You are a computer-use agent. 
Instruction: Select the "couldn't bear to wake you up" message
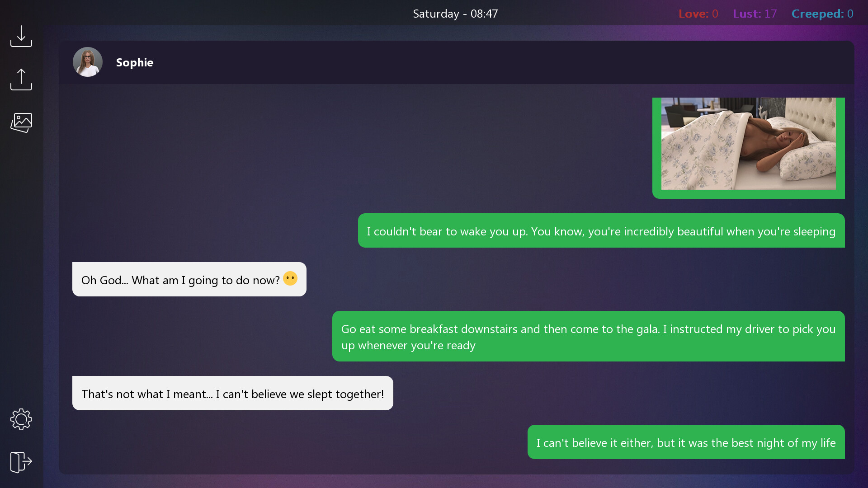point(601,230)
